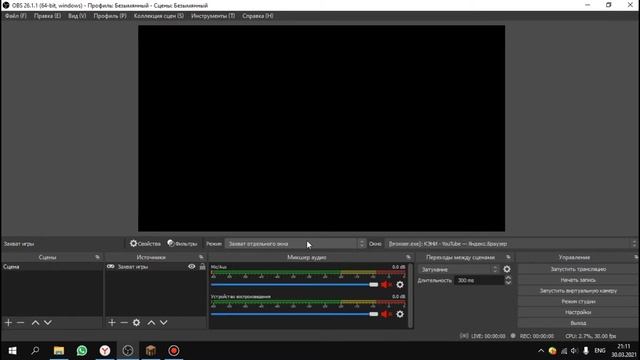
Task: Open Окно window selection dropdown
Action: click(x=511, y=244)
